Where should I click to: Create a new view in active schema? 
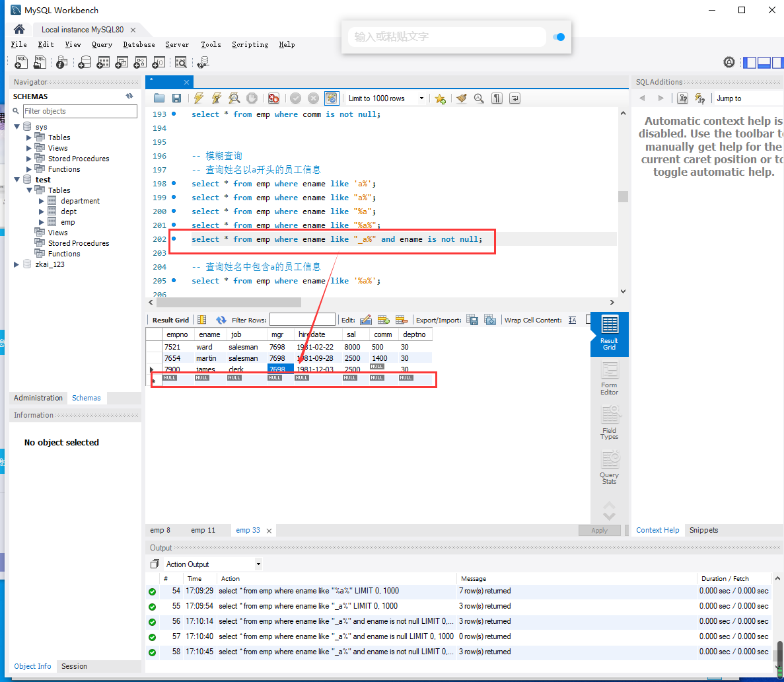point(122,62)
